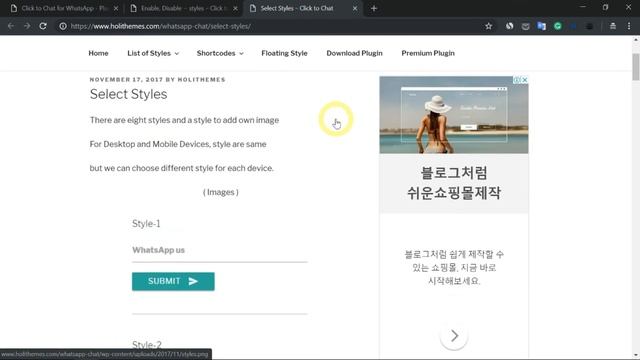Go to Premium Plugin page
The height and width of the screenshot is (360, 640).
pos(428,53)
